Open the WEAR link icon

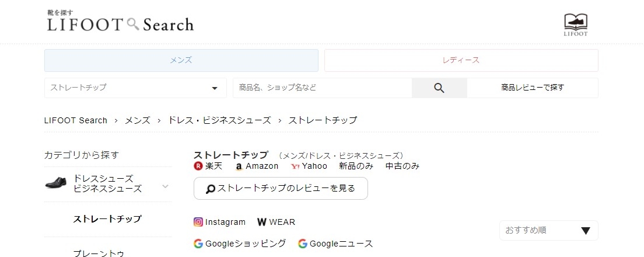262,222
